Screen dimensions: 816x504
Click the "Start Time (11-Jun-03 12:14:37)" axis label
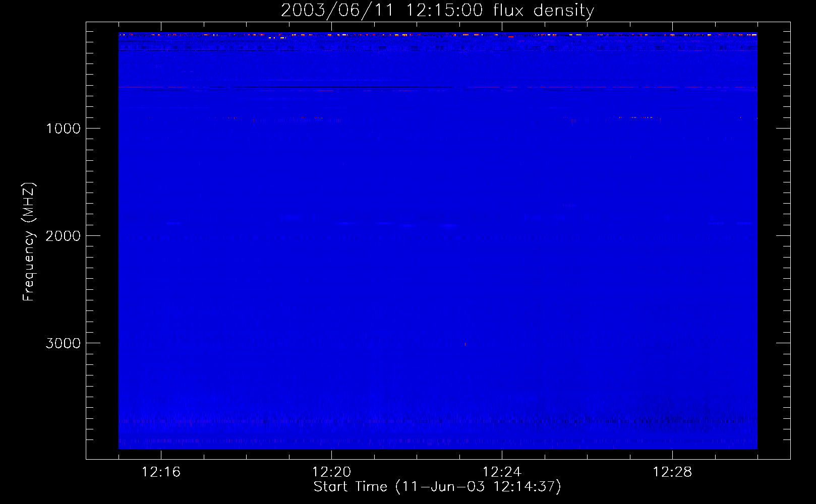437,487
